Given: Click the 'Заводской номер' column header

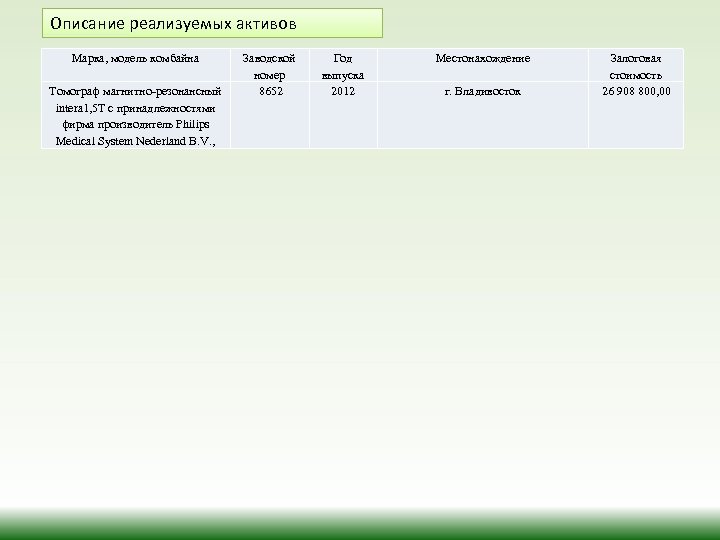Looking at the screenshot, I should click(x=269, y=67).
